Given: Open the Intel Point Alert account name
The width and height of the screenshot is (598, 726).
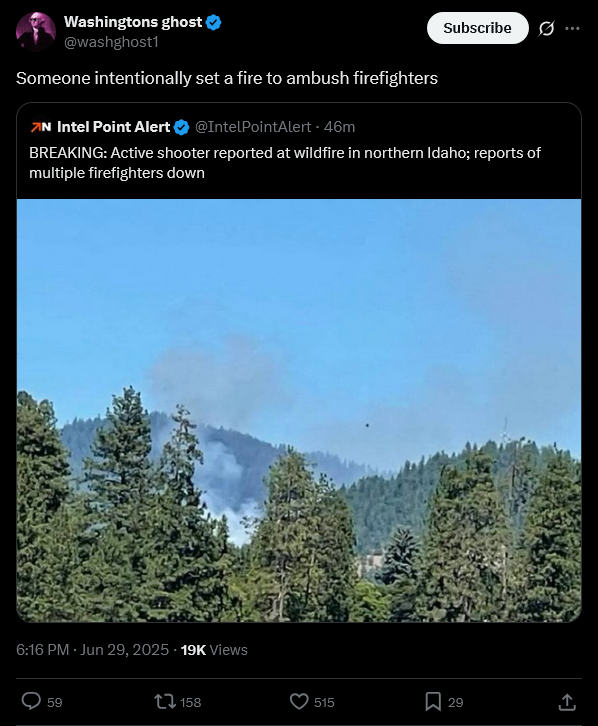Looking at the screenshot, I should pos(113,127).
